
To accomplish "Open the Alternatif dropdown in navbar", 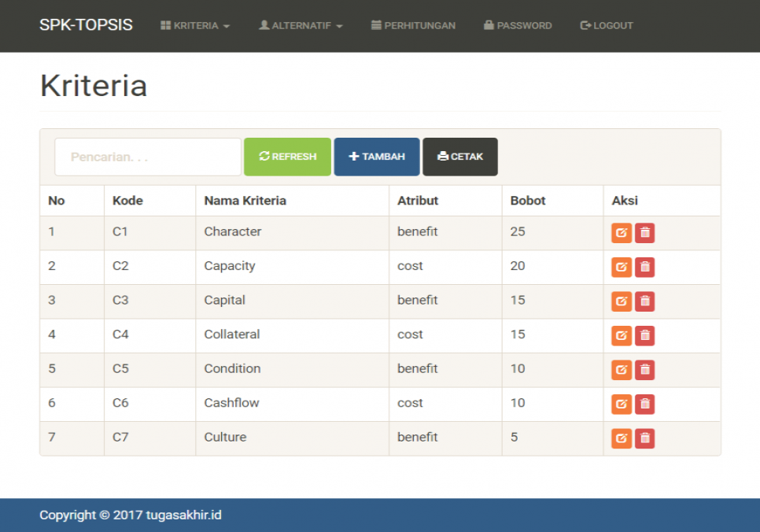I will 301,26.
